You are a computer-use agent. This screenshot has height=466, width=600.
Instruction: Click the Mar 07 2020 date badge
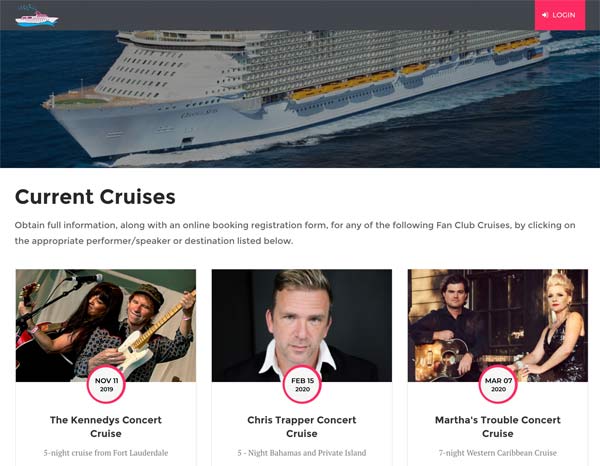pos(497,385)
